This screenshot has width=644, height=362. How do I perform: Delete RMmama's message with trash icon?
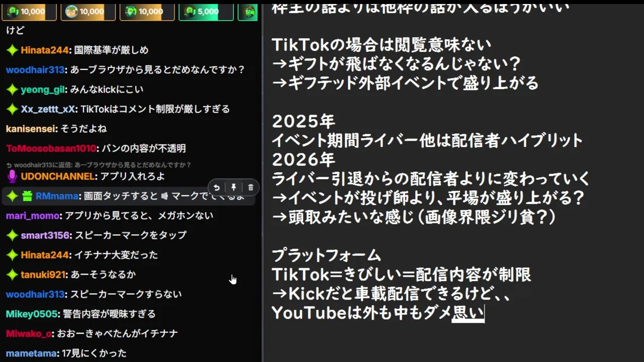(x=251, y=188)
